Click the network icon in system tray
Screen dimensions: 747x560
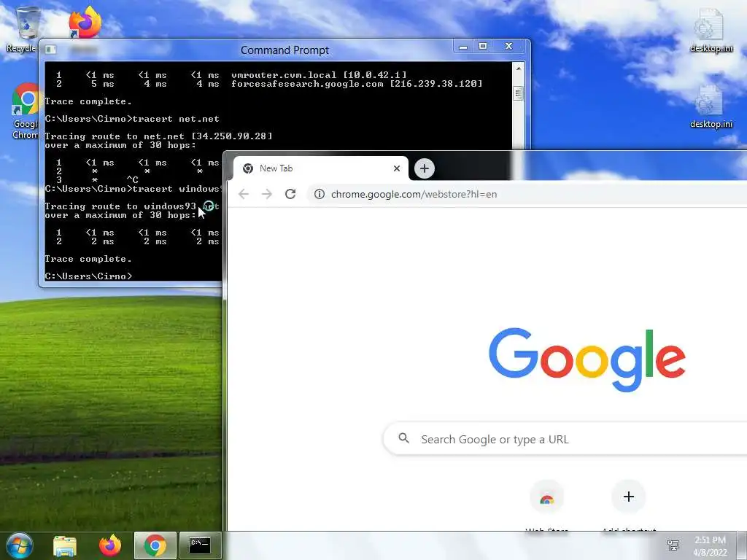coord(673,545)
